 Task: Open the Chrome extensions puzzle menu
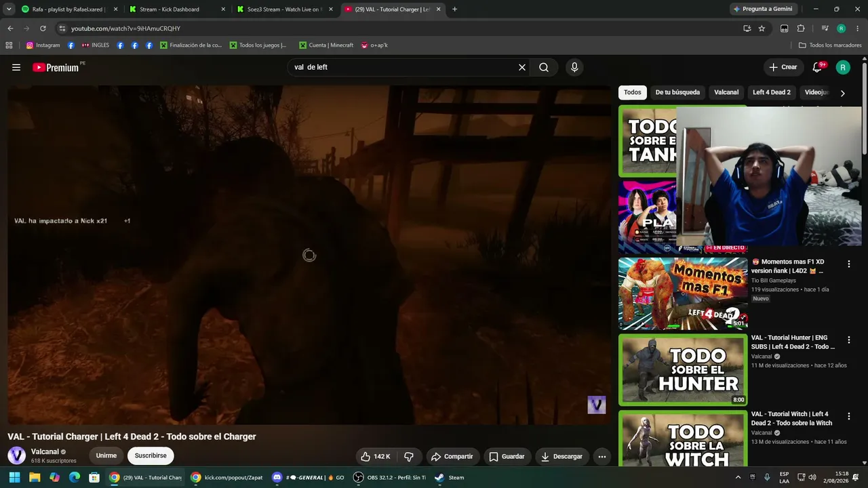click(801, 28)
